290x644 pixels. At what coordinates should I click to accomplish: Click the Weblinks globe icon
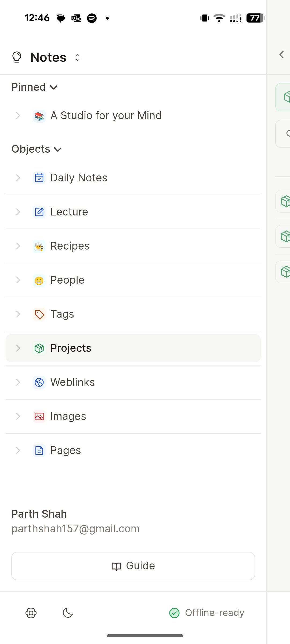(x=39, y=382)
